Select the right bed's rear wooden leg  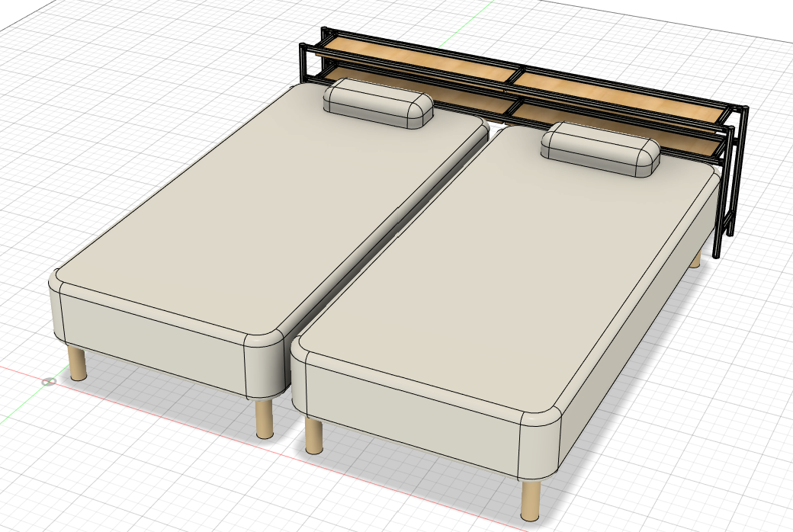click(x=696, y=259)
